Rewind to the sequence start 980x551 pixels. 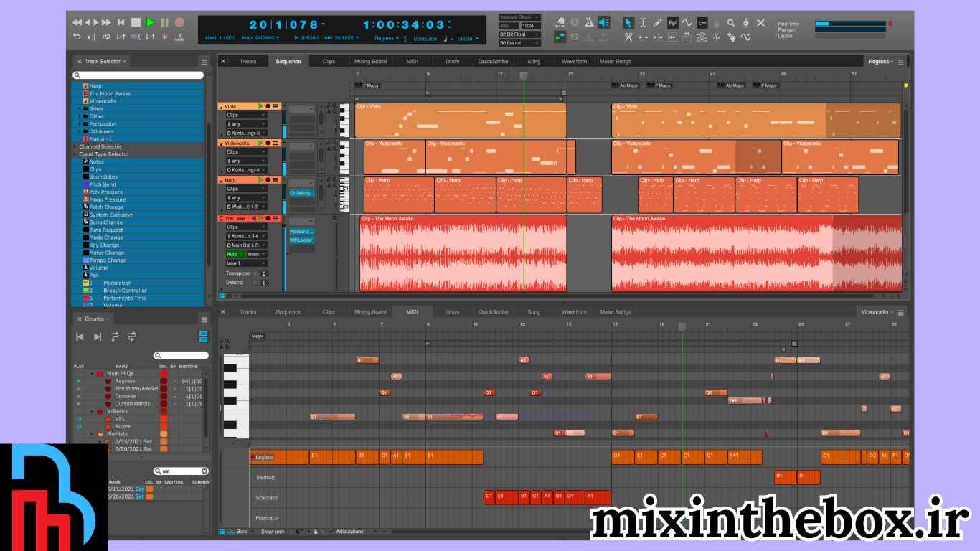(121, 23)
